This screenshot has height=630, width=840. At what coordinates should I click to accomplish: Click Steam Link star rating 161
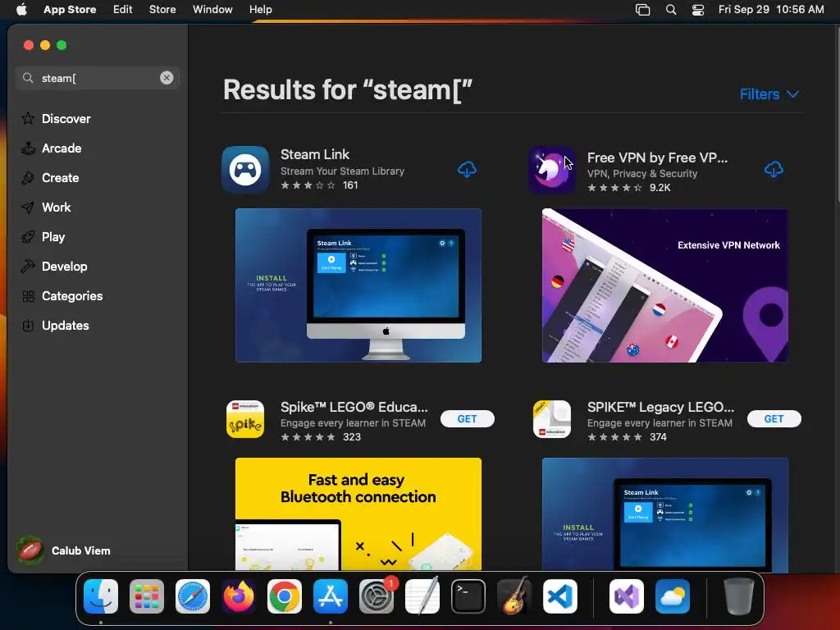319,185
